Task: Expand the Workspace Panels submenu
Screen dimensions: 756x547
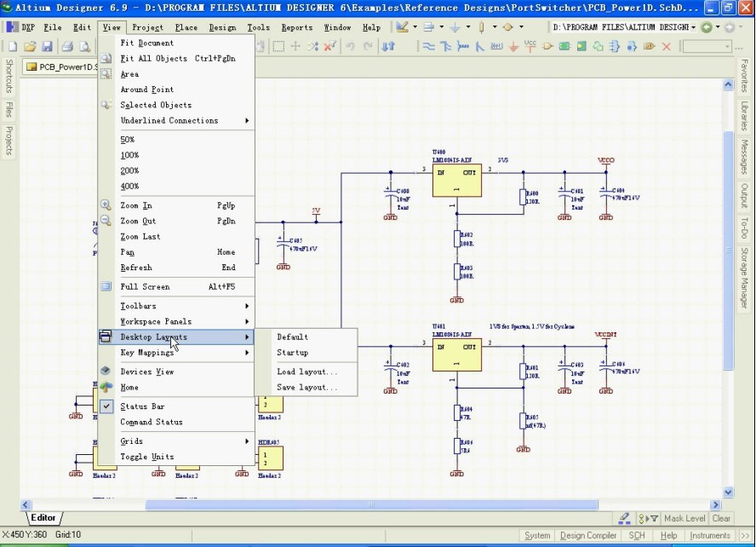Action: coord(176,321)
